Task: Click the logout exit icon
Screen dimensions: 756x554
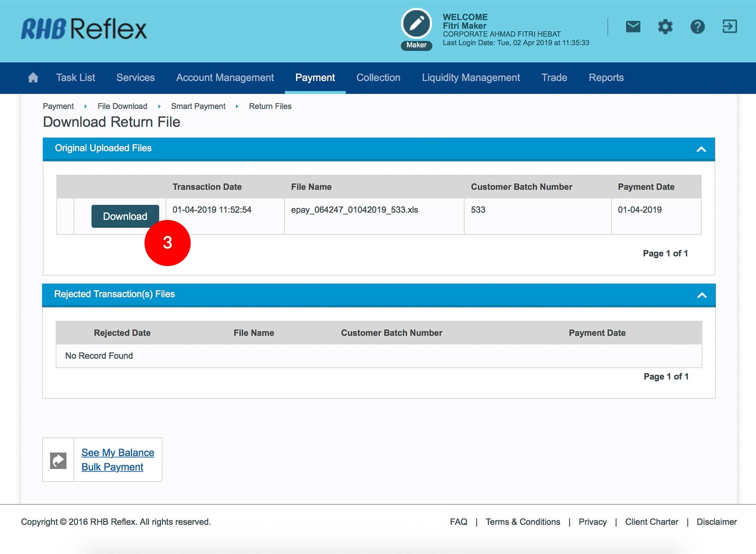Action: coord(730,26)
